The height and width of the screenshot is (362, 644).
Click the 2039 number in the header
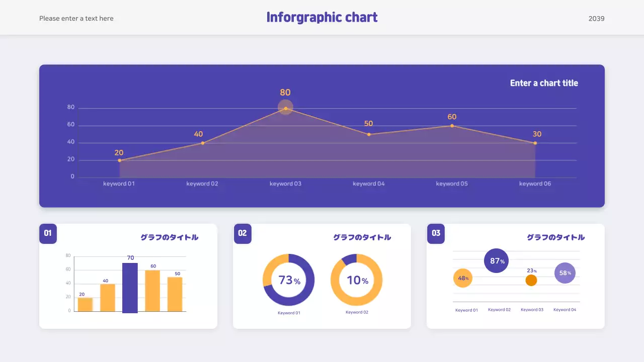[596, 19]
